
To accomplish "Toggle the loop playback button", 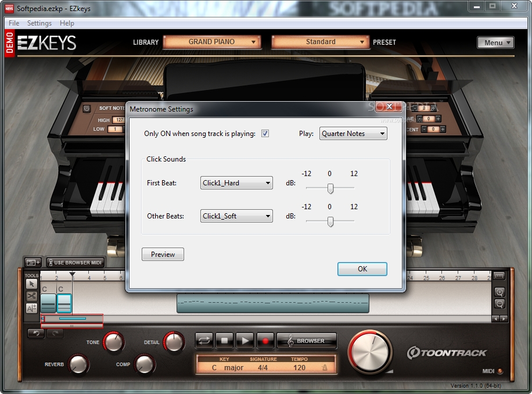I will 204,341.
